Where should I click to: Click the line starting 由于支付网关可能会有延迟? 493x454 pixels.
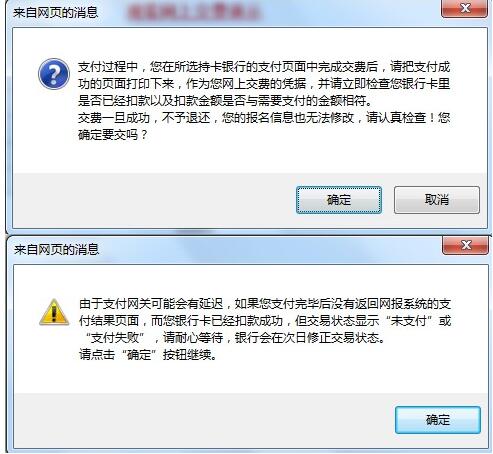pyautogui.click(x=265, y=304)
